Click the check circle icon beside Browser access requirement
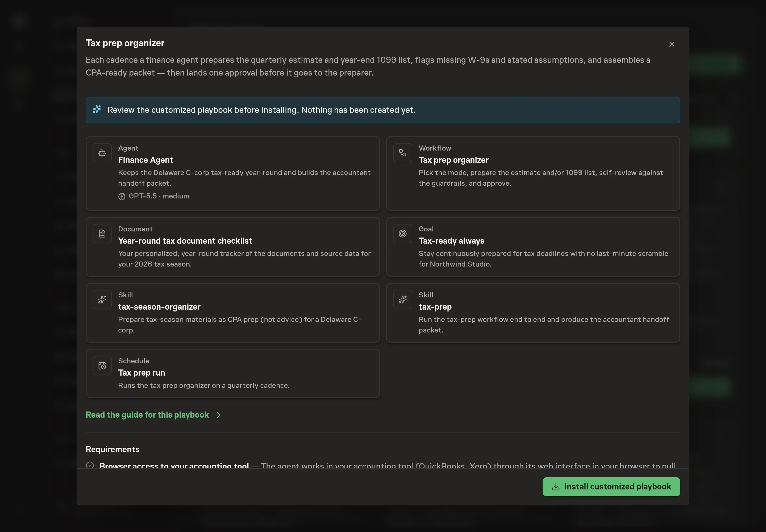Image resolution: width=766 pixels, height=532 pixels. 90,465
